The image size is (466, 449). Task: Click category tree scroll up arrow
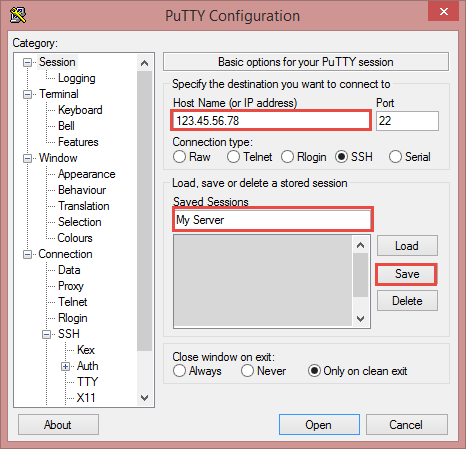(x=144, y=63)
